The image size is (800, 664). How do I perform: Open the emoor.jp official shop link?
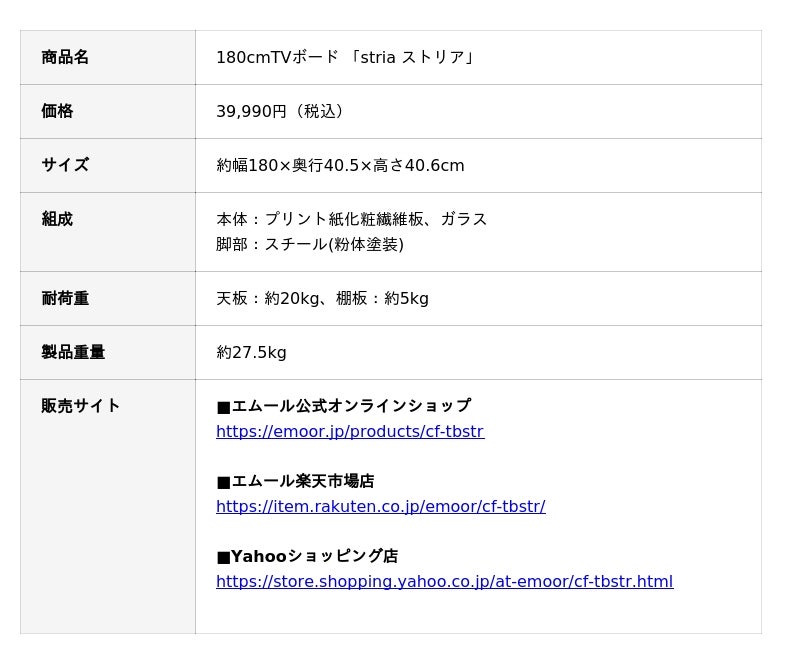click(x=349, y=432)
